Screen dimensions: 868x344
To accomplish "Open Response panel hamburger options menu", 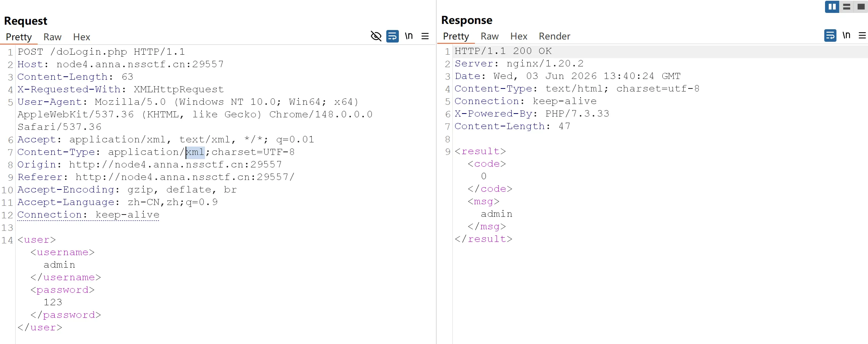I will click(x=862, y=35).
